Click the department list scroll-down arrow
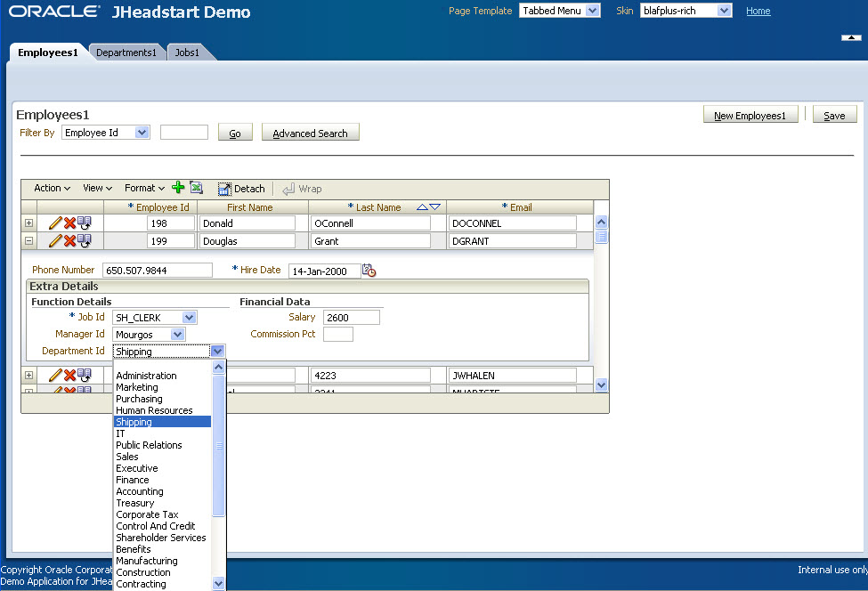868x591 pixels. 219,583
